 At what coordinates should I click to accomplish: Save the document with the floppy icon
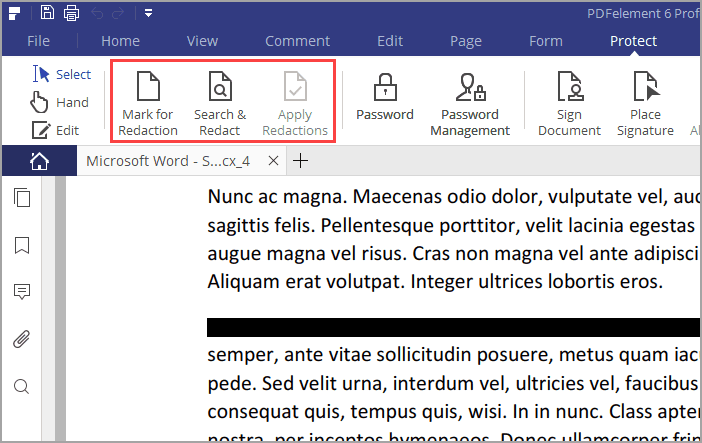coord(47,13)
